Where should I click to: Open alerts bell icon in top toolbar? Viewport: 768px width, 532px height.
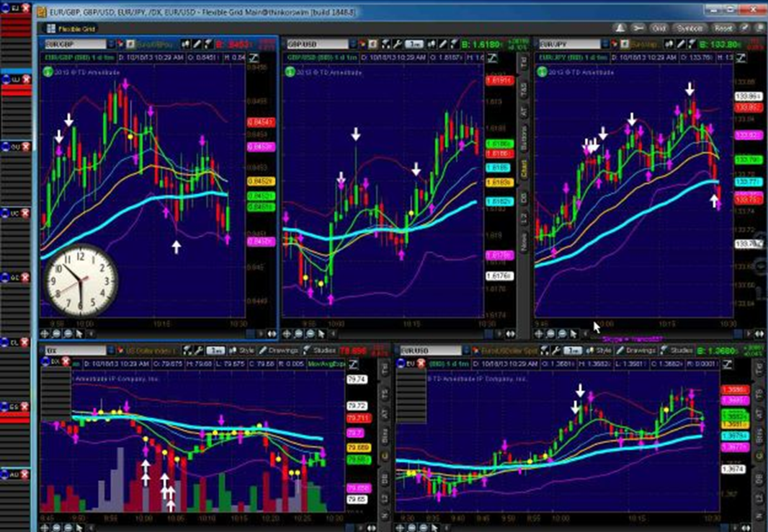pyautogui.click(x=620, y=28)
